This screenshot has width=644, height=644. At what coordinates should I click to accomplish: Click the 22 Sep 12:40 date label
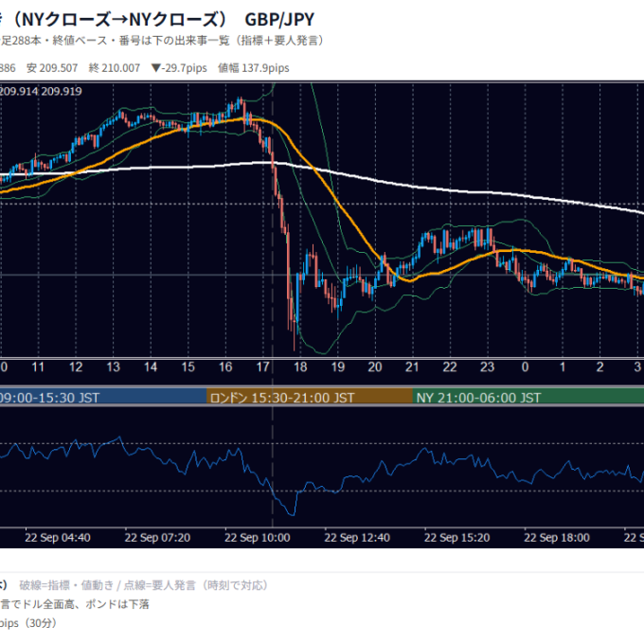[x=357, y=538]
